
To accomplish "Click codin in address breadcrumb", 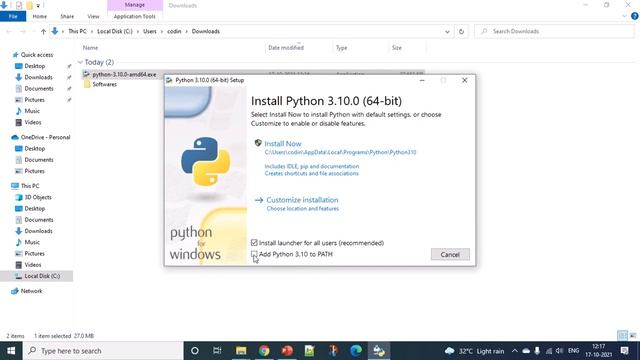I will pos(174,31).
